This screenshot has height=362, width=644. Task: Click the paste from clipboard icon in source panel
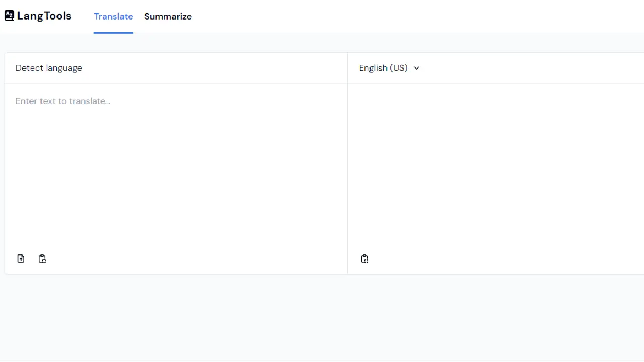(42, 258)
